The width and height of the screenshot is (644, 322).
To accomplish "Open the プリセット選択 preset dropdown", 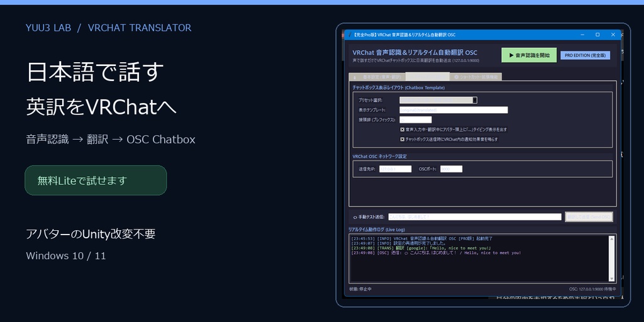I will [438, 100].
